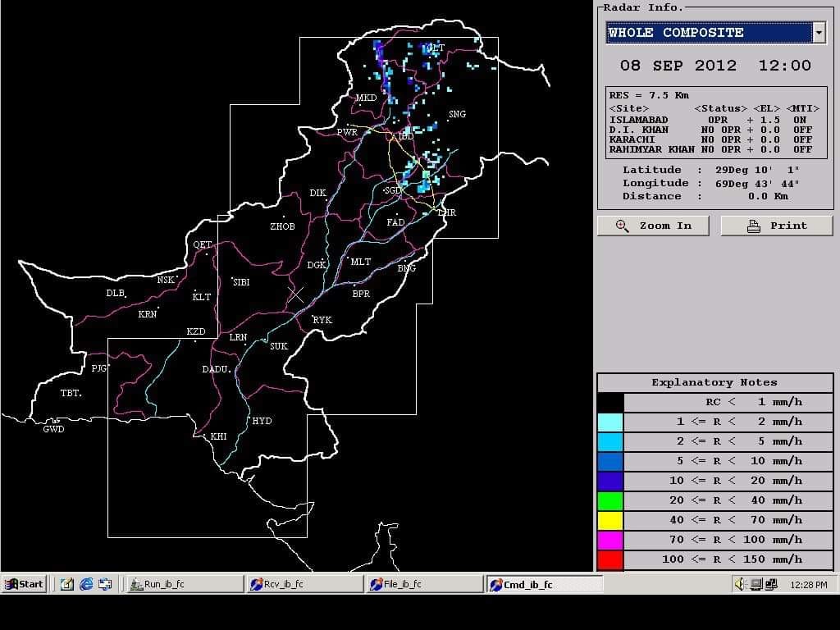This screenshot has width=840, height=630.
Task: Open the WHOLE COMPOSITE dropdown arrow
Action: tap(819, 33)
